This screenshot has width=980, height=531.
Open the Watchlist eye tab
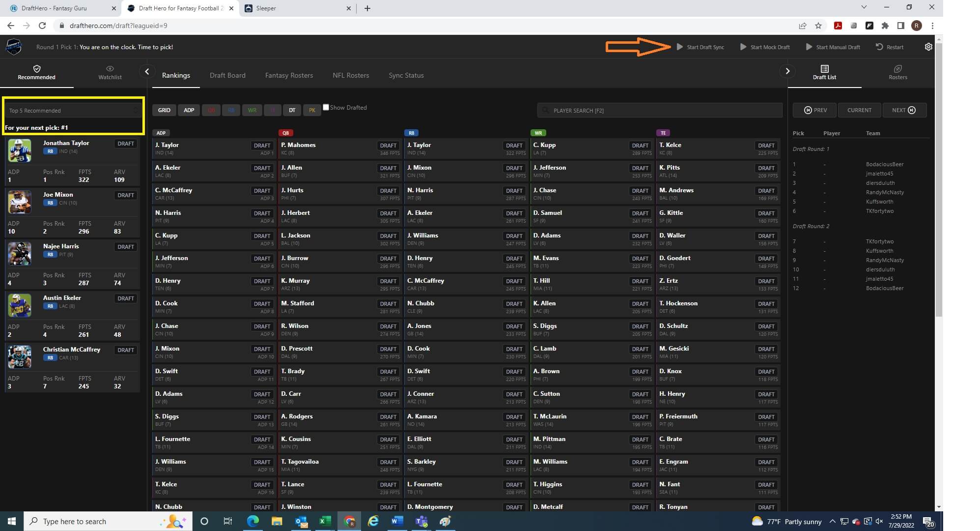pos(110,72)
